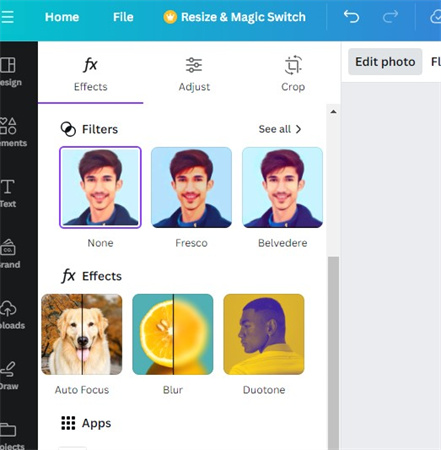Click the Redo arrow icon
This screenshot has width=441, height=450.
[x=390, y=16]
